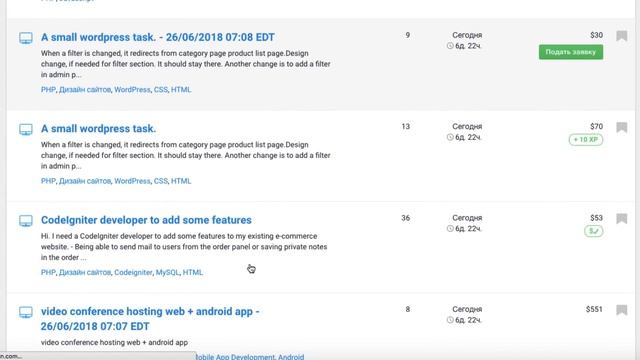Select the MySQL skill tag
The image size is (640, 360).
[167, 272]
